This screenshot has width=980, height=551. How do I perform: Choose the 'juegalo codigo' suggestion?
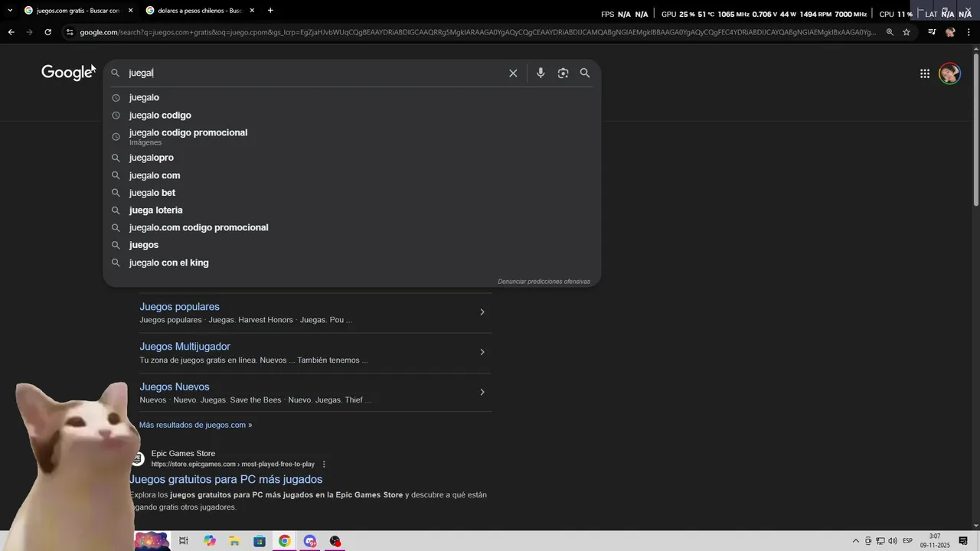coord(160,115)
